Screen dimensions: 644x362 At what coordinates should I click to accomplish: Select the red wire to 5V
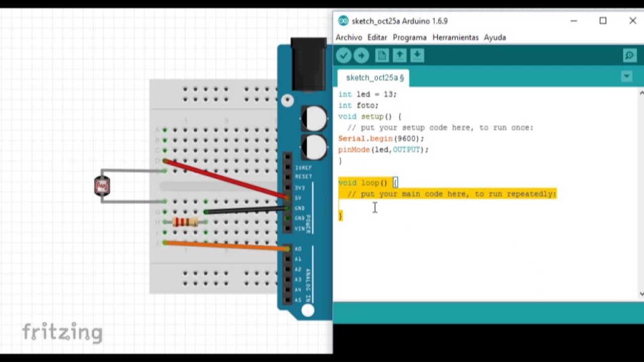[226, 179]
